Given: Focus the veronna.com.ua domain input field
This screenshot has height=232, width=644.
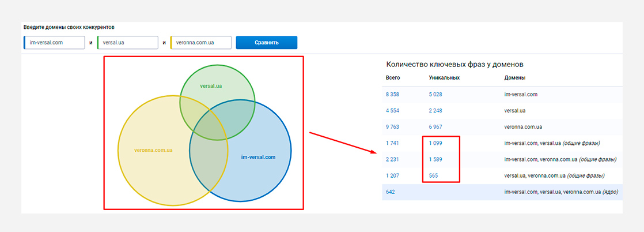Looking at the screenshot, I should 201,42.
